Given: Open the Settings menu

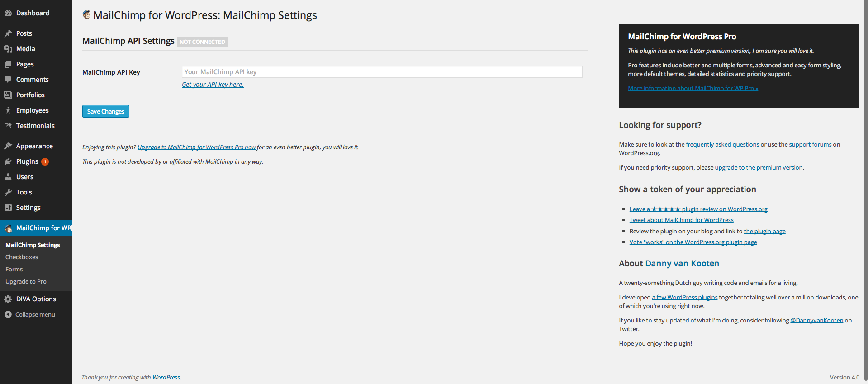Looking at the screenshot, I should click(28, 208).
